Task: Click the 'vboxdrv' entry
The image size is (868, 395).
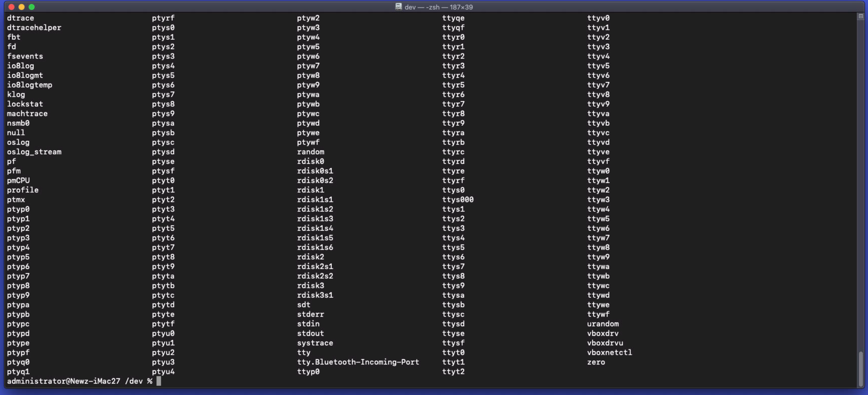Action: click(x=603, y=333)
